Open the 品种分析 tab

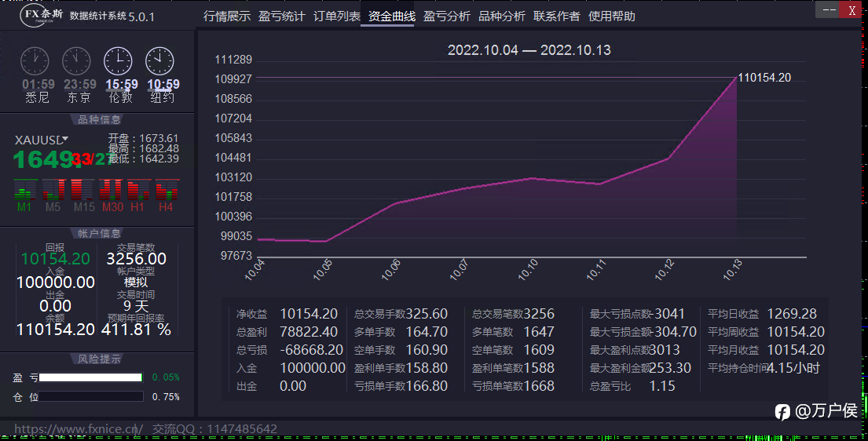coord(501,16)
